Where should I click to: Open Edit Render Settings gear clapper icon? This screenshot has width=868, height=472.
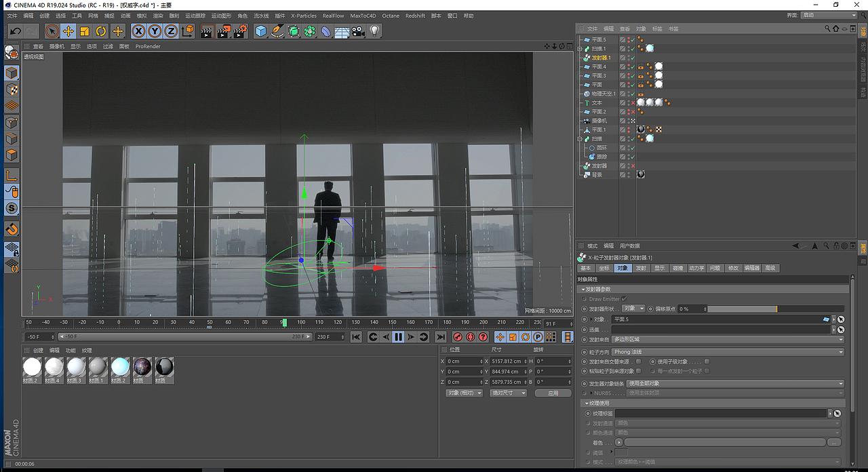coord(240,31)
